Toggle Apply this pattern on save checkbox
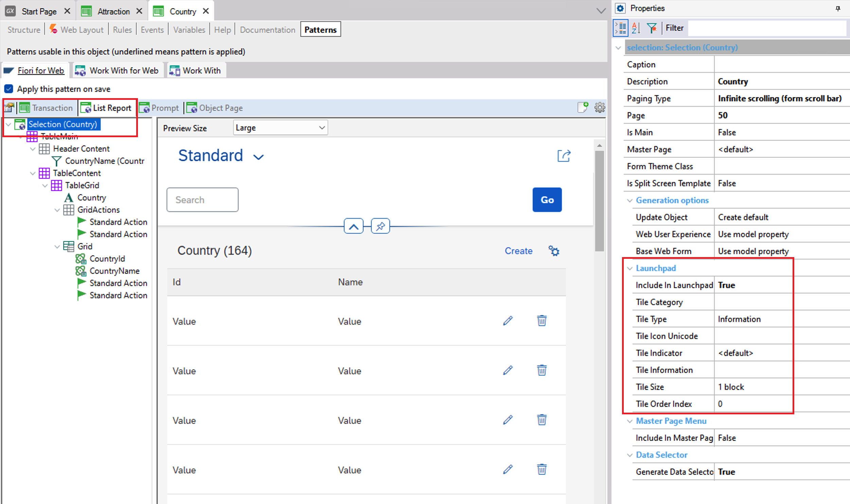850x504 pixels. [9, 89]
